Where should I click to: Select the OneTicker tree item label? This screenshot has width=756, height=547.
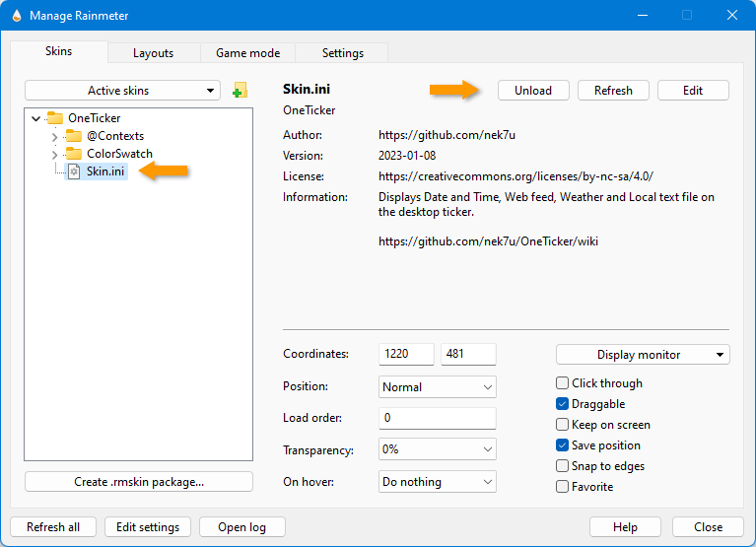point(94,118)
